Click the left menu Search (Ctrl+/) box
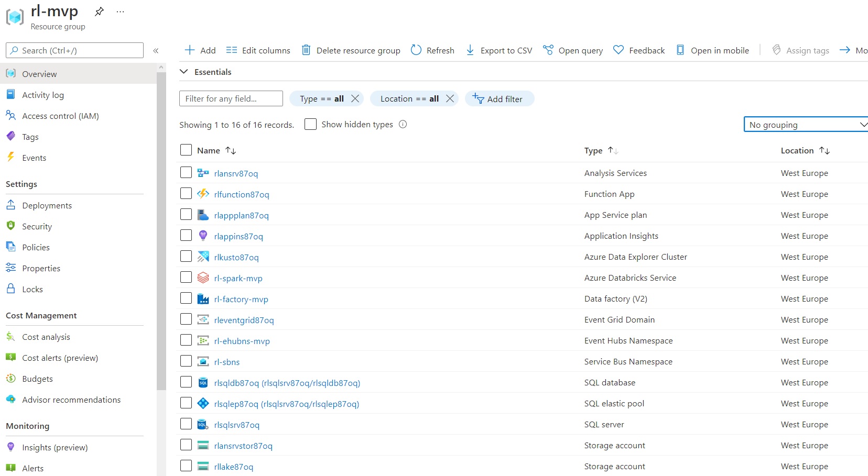Image resolution: width=868 pixels, height=476 pixels. [74, 50]
